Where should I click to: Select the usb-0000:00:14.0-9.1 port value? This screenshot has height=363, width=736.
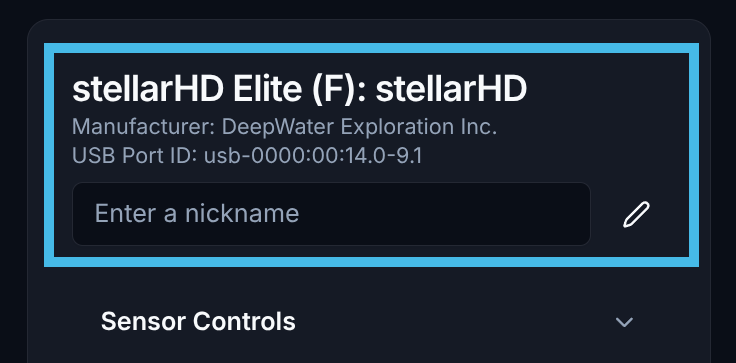coord(313,156)
